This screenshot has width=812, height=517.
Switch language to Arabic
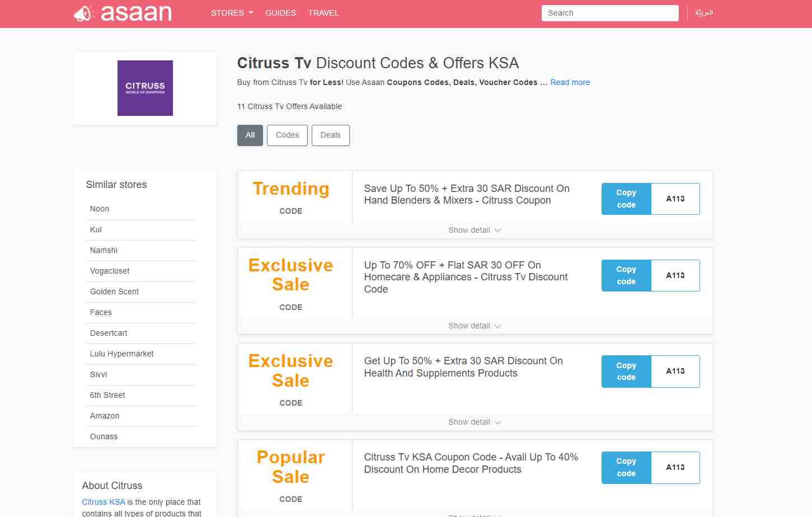(x=703, y=13)
